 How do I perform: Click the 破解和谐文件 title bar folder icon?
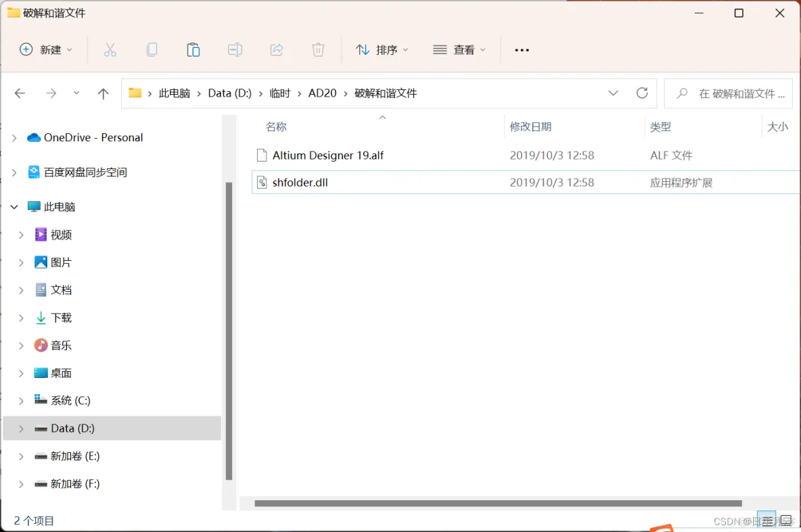click(14, 12)
